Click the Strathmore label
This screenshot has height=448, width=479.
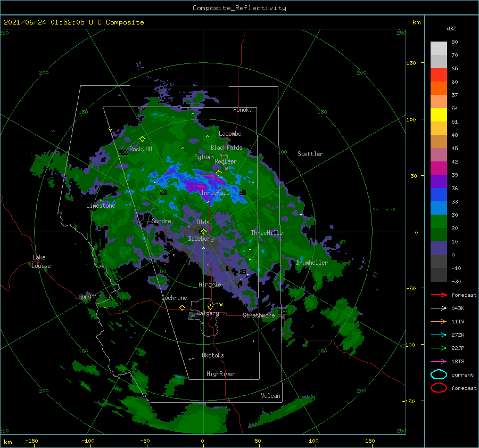point(259,315)
